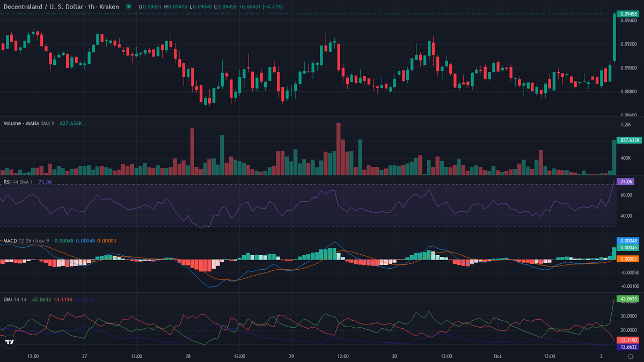Click the 0.00003 value in MACD legend

[x=107, y=241]
